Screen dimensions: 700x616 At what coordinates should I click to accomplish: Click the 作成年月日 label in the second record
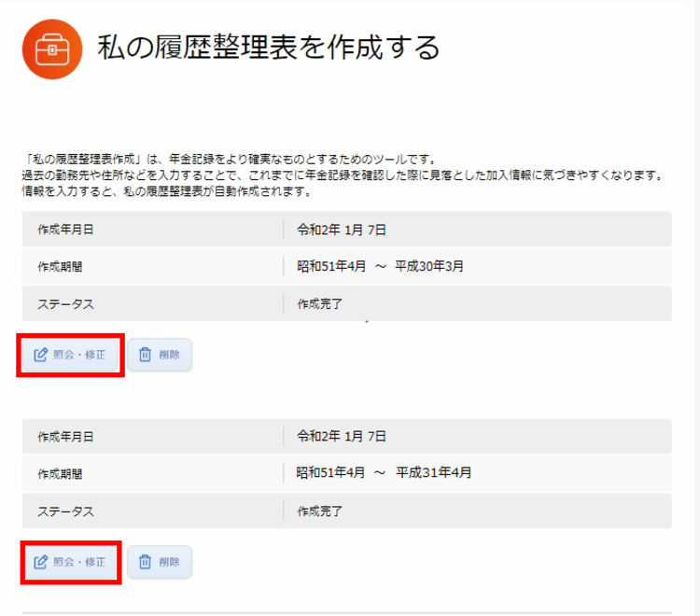pyautogui.click(x=65, y=437)
